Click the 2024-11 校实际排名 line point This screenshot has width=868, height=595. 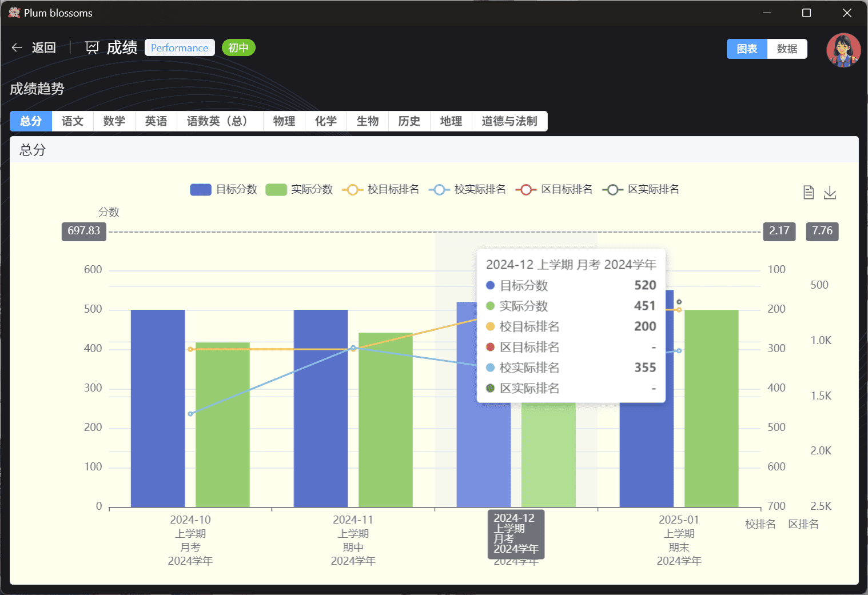(353, 348)
